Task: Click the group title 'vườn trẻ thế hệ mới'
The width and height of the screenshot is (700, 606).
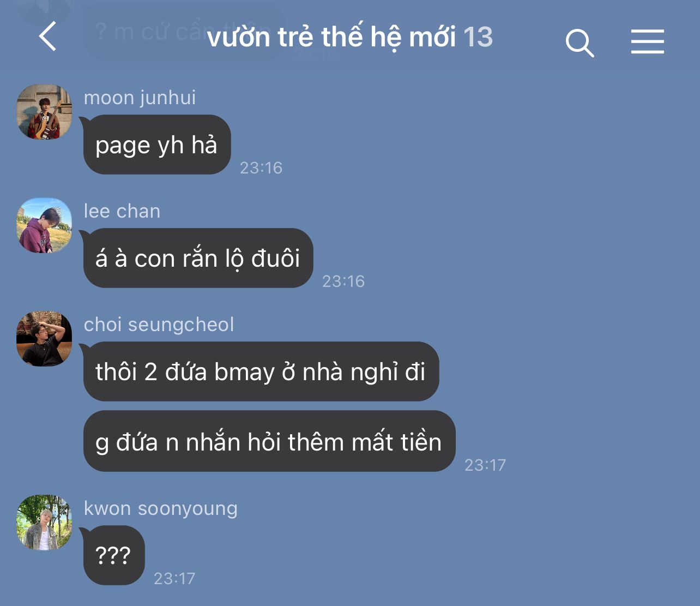Action: 331,37
